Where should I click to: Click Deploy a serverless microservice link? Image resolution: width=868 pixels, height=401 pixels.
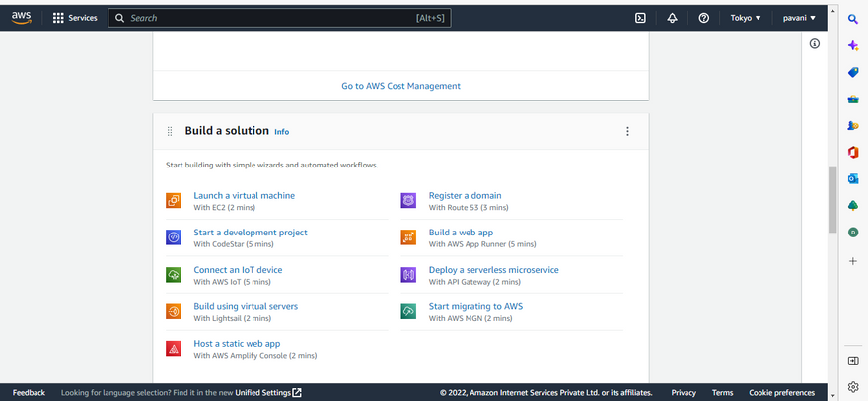[x=493, y=270]
